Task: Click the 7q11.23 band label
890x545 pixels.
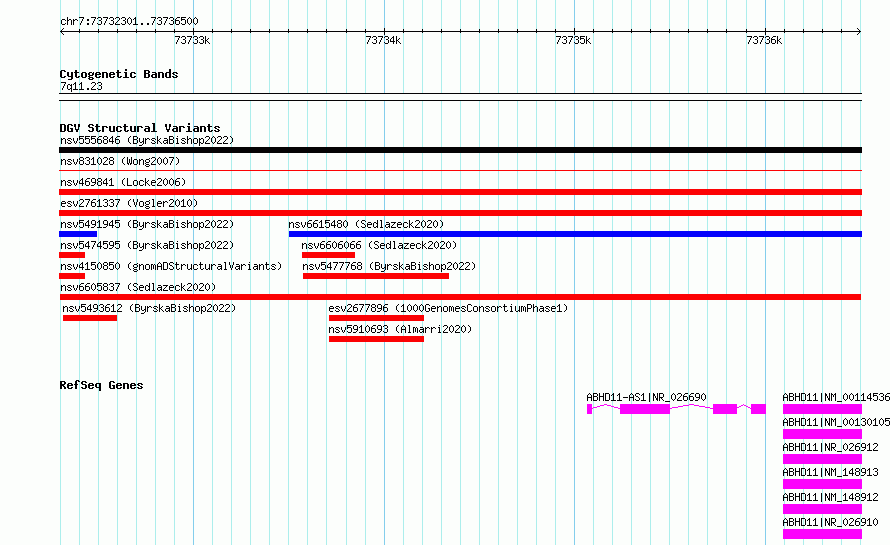Action: (81, 86)
